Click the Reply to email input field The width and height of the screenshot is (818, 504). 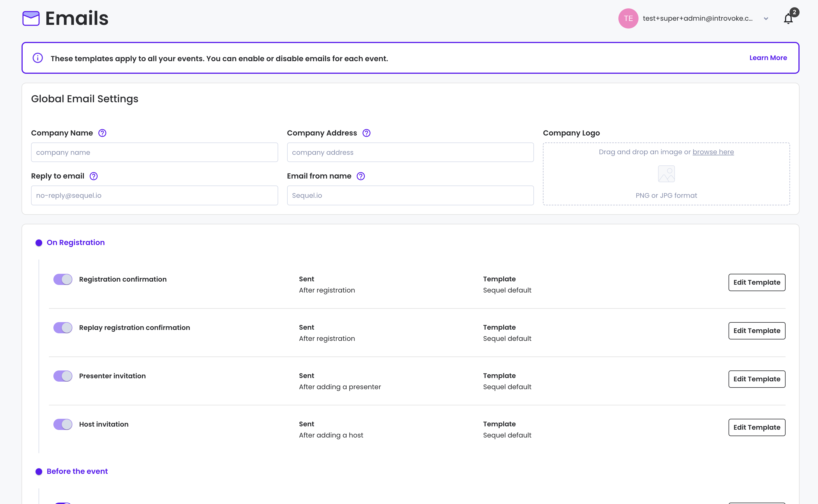(154, 195)
